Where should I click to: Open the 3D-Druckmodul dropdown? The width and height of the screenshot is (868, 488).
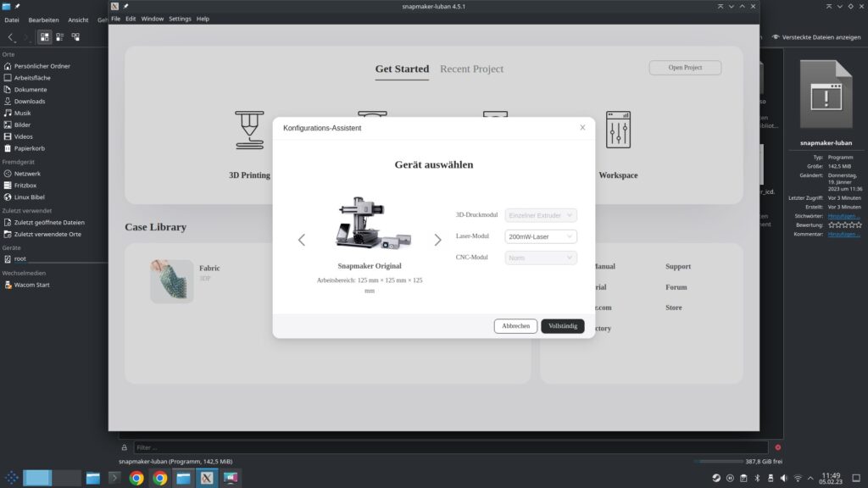[540, 215]
